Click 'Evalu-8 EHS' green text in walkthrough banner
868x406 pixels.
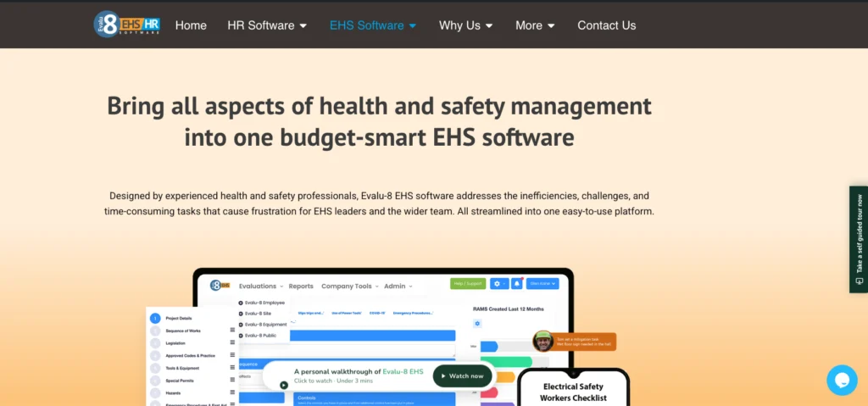403,371
